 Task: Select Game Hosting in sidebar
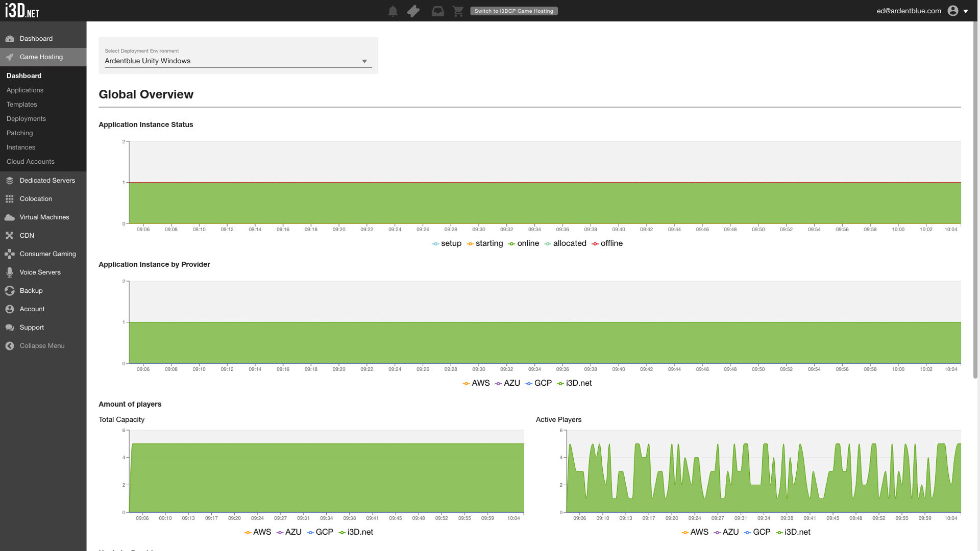[43, 57]
